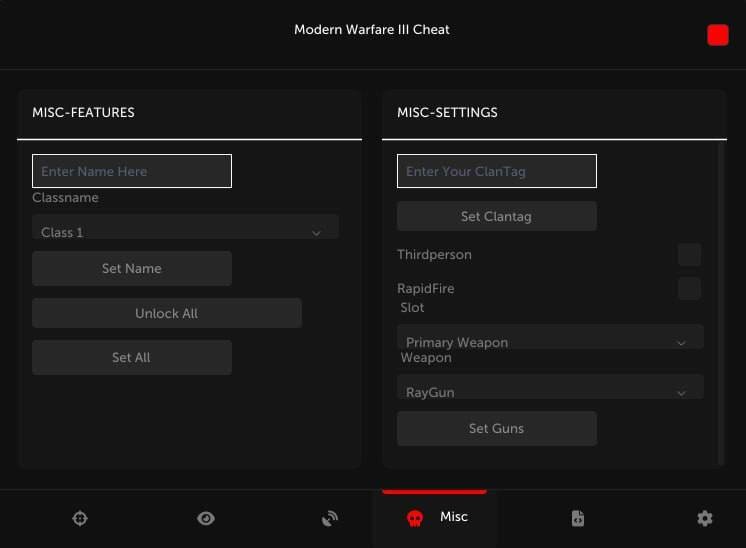Focus the Enter Your ClanTag field

click(x=497, y=171)
